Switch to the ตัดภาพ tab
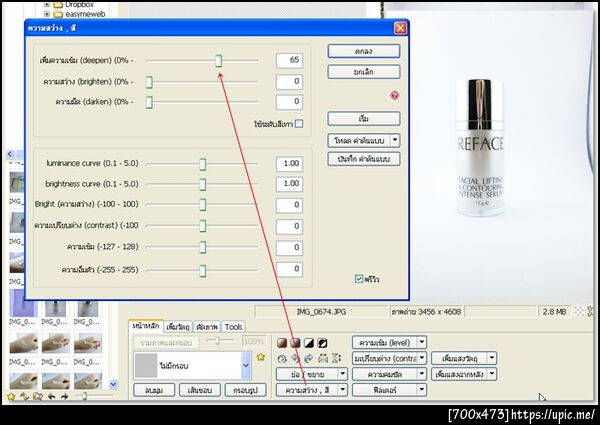 pyautogui.click(x=207, y=327)
